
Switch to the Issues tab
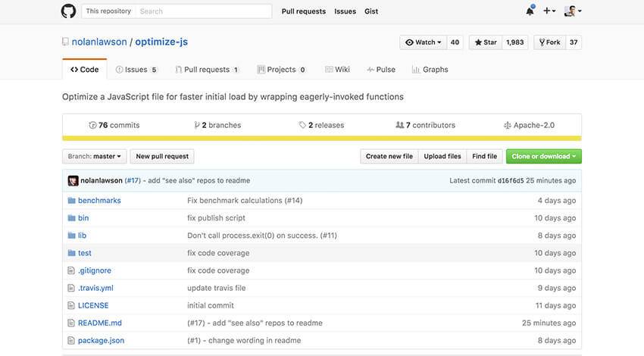click(136, 70)
